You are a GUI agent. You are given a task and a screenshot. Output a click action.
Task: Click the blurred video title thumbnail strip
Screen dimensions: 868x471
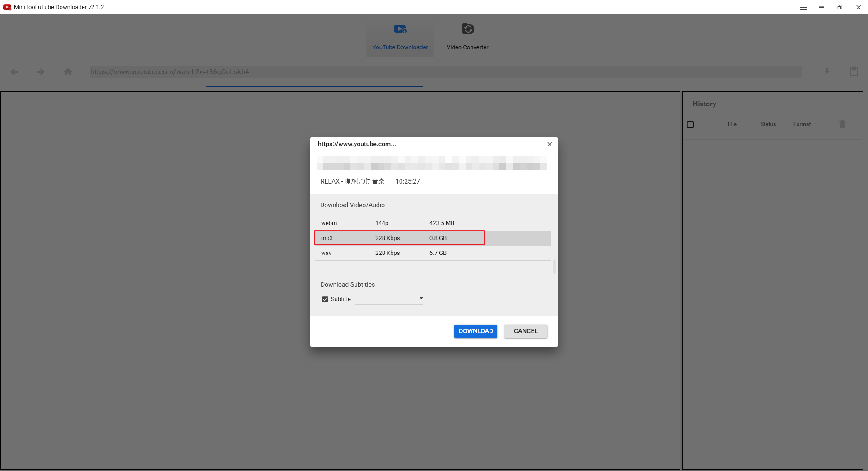pyautogui.click(x=432, y=163)
